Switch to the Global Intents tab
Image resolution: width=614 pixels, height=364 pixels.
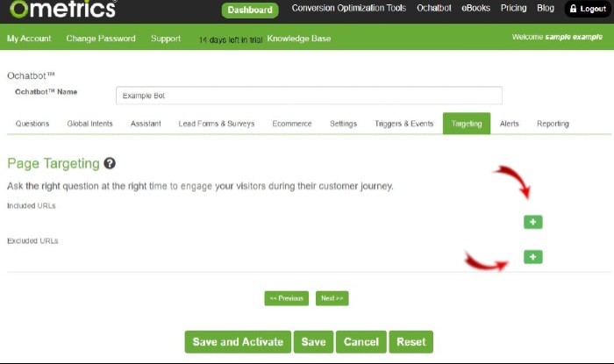pyautogui.click(x=89, y=124)
